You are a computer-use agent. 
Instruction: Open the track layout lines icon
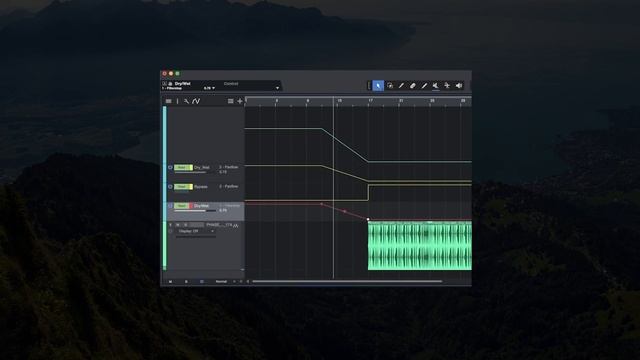click(x=231, y=101)
